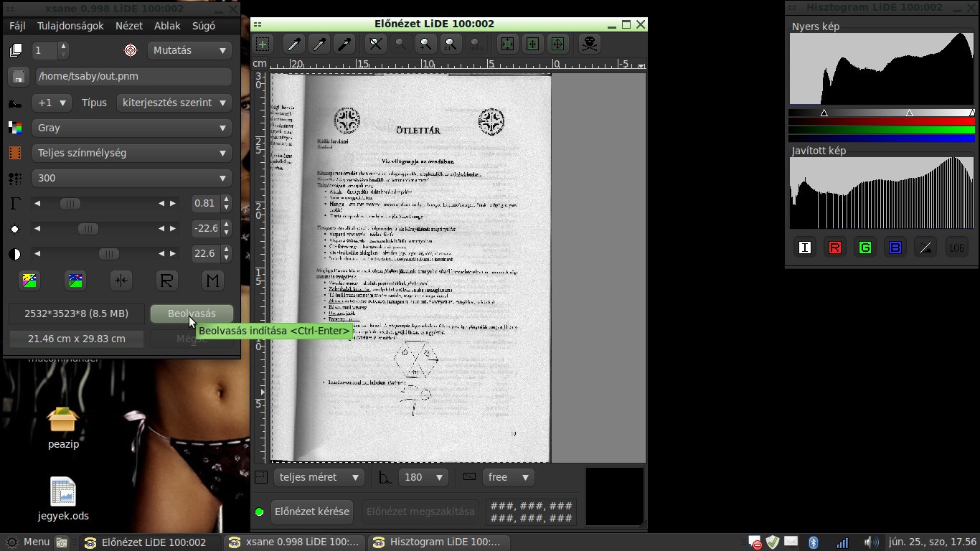Open the Tulajdonságok menu
This screenshot has height=551, width=980.
coord(71,26)
